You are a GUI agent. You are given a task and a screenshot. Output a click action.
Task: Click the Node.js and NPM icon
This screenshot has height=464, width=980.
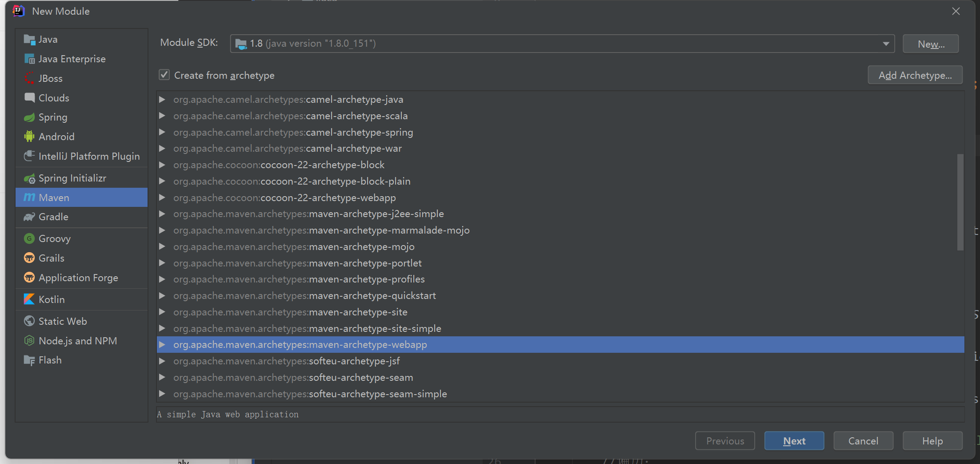[29, 341]
